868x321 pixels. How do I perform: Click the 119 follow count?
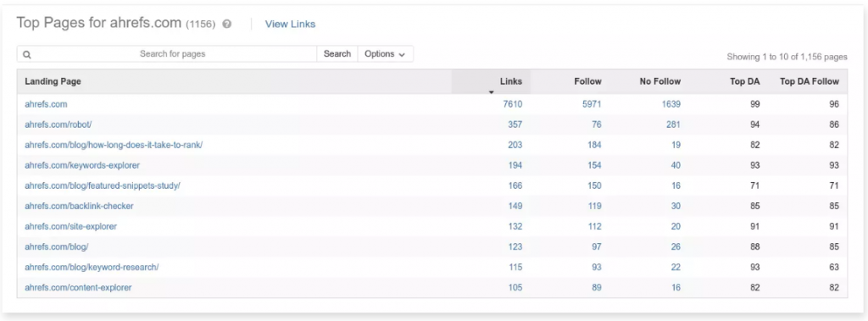click(594, 206)
